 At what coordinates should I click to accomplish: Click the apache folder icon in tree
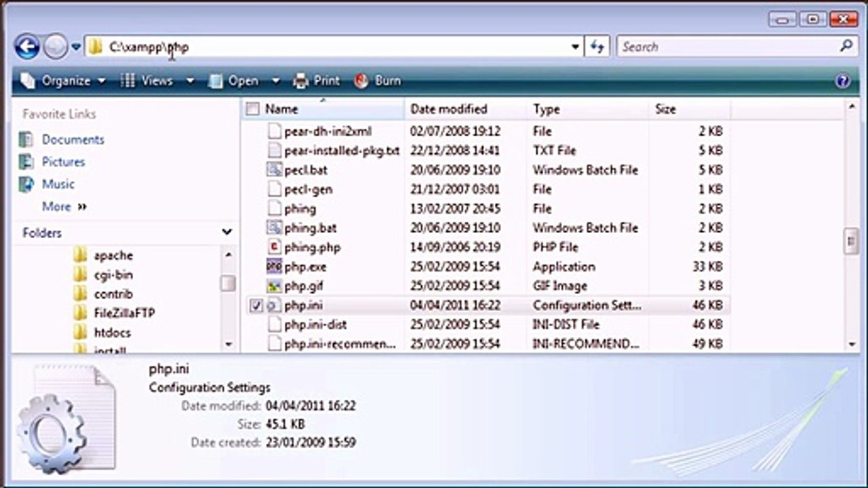[80, 256]
